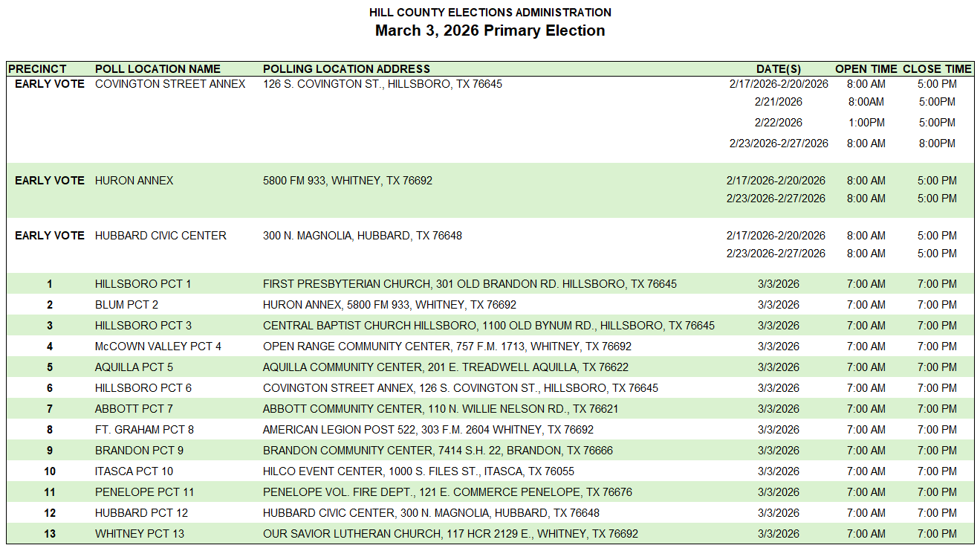980x551 pixels.
Task: Select the ABBOTT COMMUNITY CENTER address
Action: point(441,409)
